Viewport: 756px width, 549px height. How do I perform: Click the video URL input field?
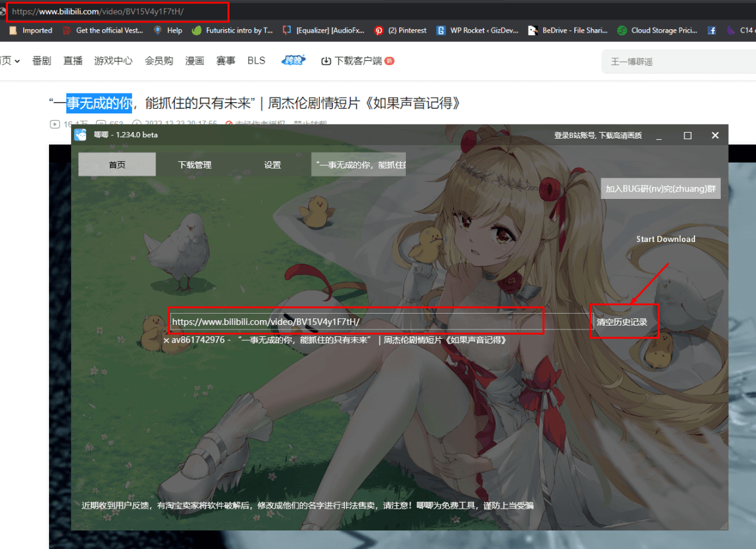pos(357,321)
